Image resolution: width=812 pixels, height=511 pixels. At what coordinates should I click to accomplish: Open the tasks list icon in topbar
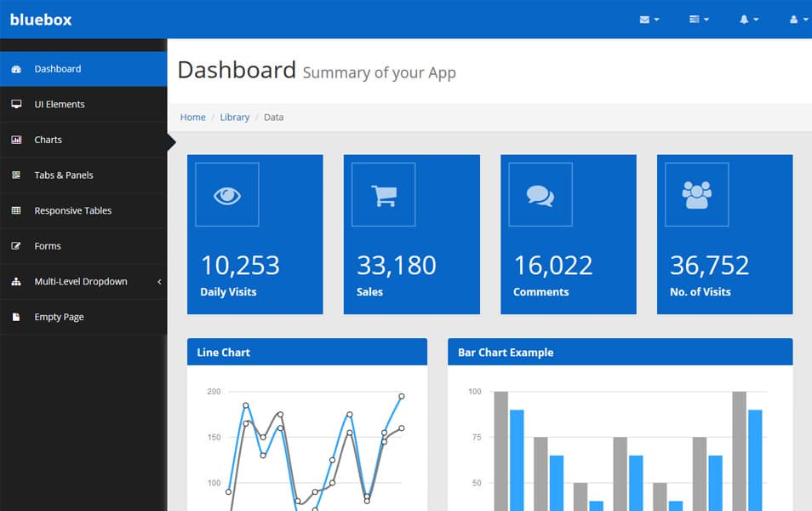coord(695,19)
